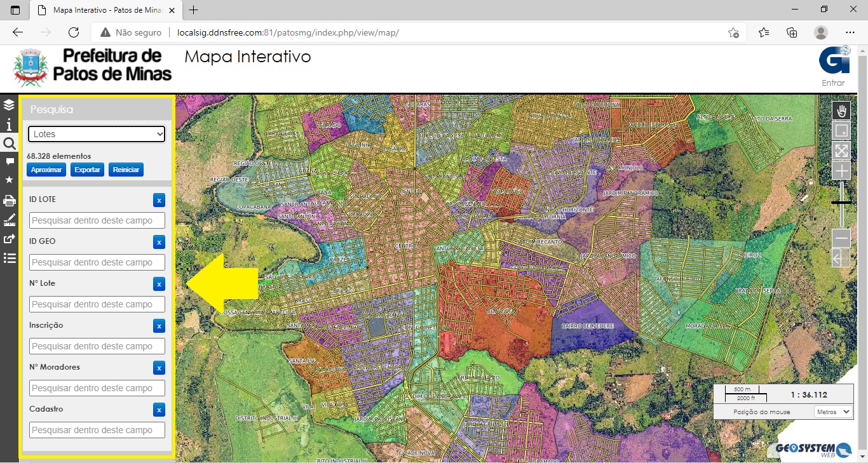The width and height of the screenshot is (868, 463).
Task: Open the legend list icon in the sidebar
Action: pyautogui.click(x=9, y=258)
